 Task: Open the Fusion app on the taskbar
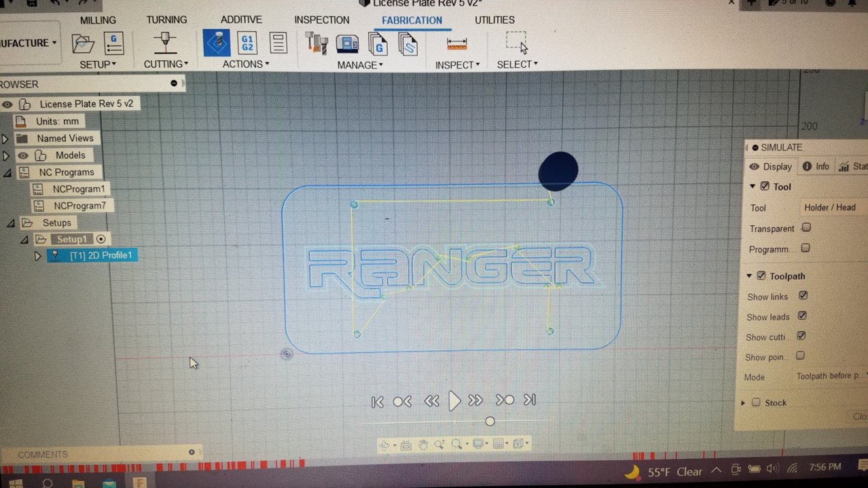(140, 483)
